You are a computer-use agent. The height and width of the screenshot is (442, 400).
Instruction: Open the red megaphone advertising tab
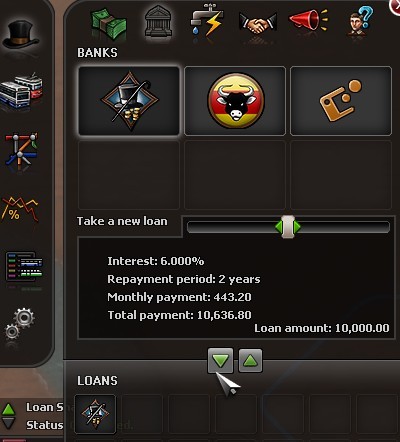[308, 20]
